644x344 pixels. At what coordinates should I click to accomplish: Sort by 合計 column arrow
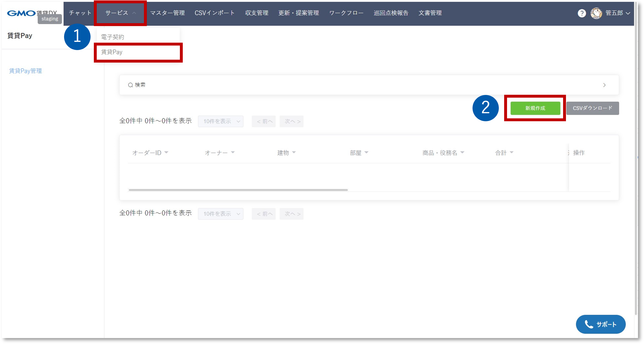click(x=512, y=152)
